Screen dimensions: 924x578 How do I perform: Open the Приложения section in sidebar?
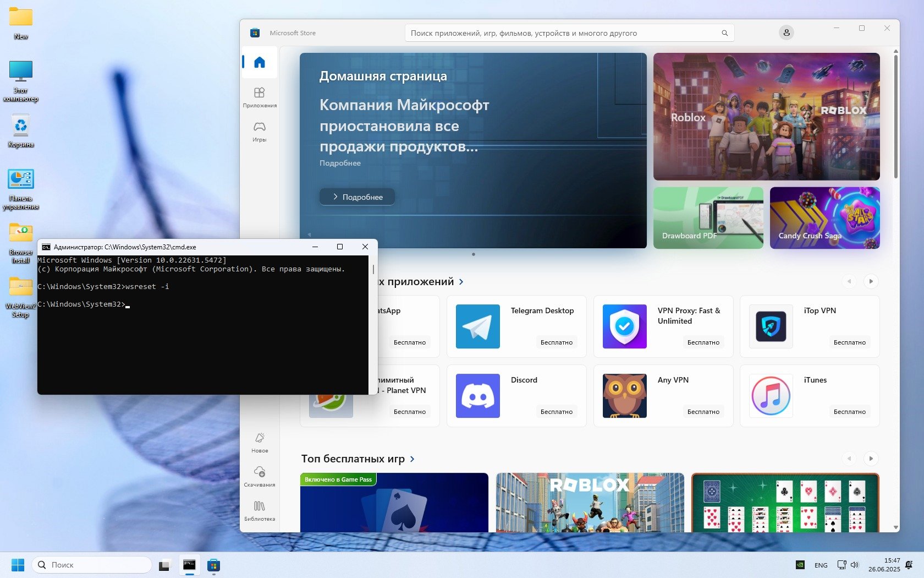coord(260,97)
